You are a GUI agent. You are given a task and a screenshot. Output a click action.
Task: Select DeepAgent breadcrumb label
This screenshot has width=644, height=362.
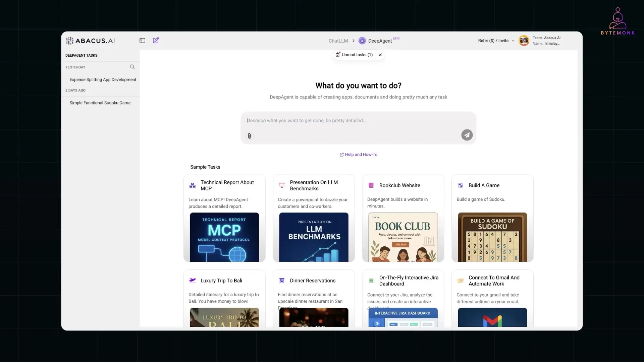tap(380, 41)
